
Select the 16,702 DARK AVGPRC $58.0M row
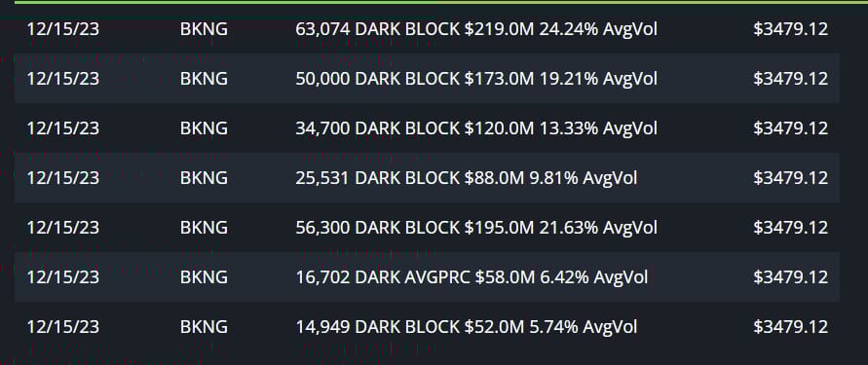427,277
